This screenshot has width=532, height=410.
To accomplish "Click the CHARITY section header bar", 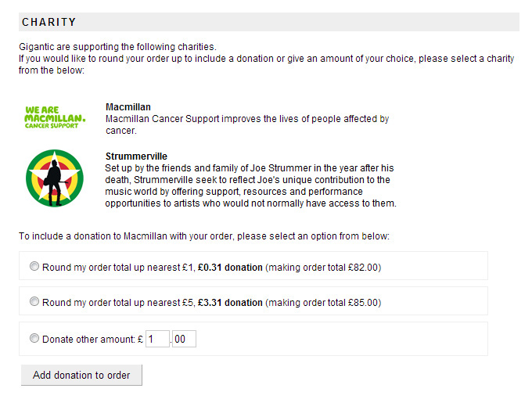I will tap(268, 22).
